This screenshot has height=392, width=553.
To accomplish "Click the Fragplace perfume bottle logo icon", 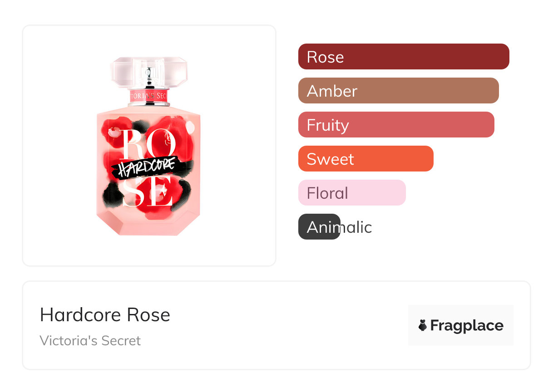I will click(x=423, y=325).
